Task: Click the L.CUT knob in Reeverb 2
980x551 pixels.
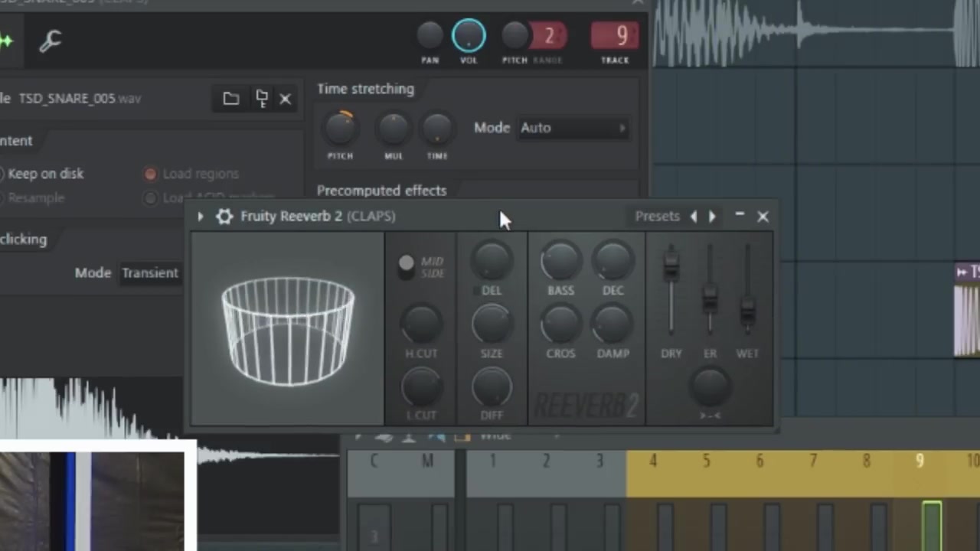Action: 421,386
